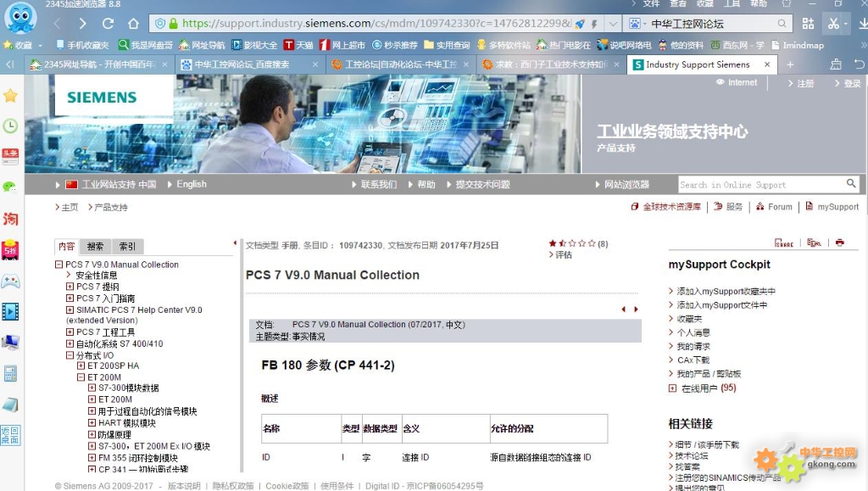This screenshot has height=491, width=868.
Task: Switch to the 索引 tab in the left panel
Action: click(127, 246)
